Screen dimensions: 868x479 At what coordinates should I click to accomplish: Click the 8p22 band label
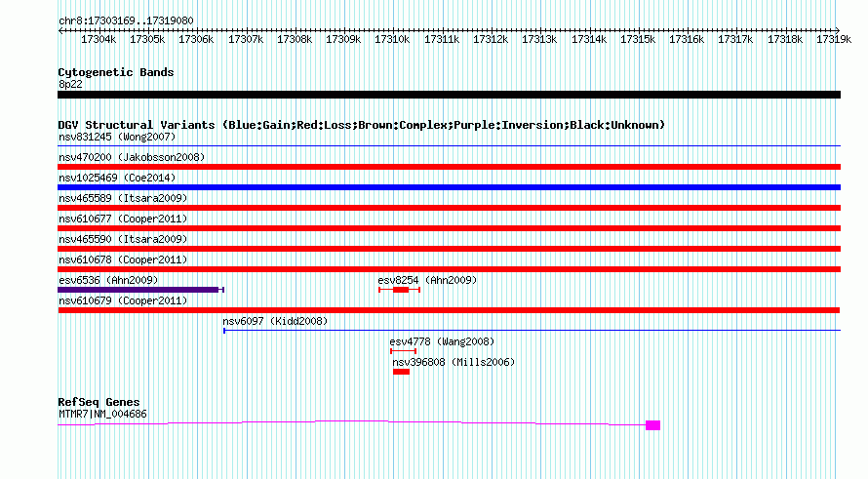(70, 84)
